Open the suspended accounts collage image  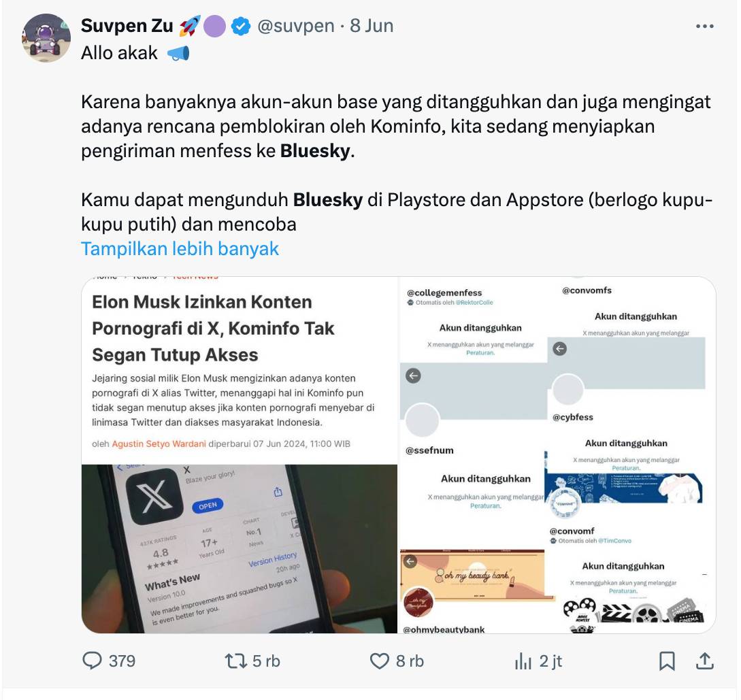pos(558,455)
